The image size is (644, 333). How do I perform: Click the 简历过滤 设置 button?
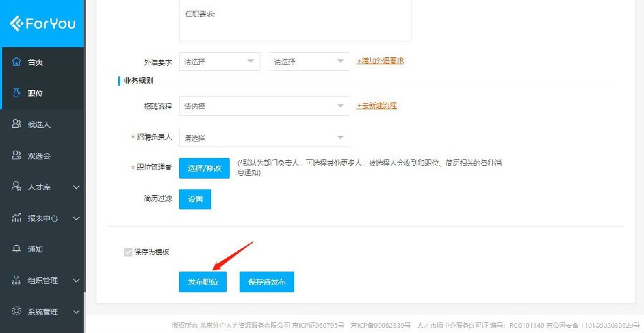pyautogui.click(x=195, y=199)
